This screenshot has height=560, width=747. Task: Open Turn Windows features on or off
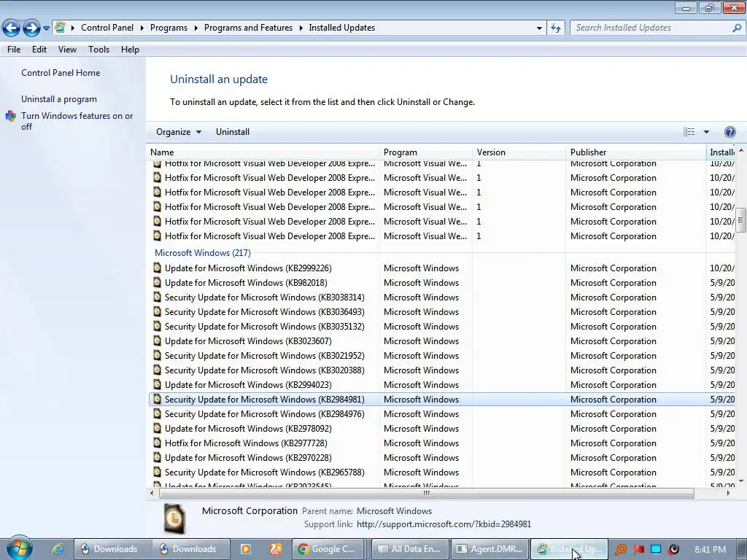(77, 121)
